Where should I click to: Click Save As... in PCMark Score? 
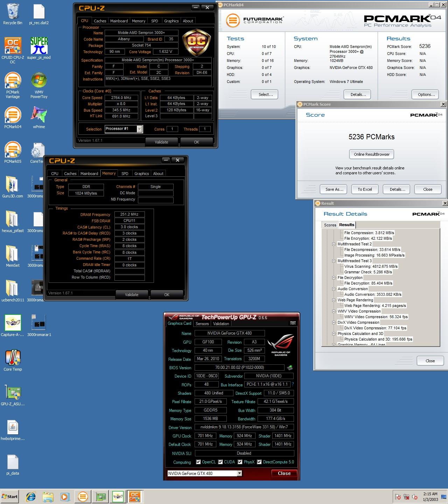(334, 189)
